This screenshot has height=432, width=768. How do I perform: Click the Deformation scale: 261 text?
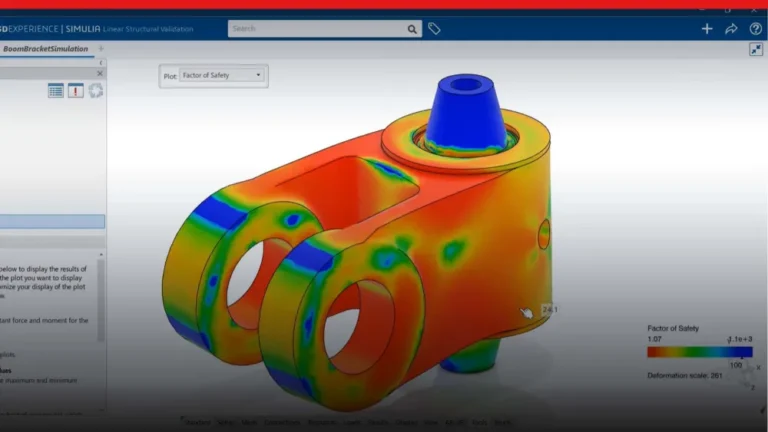[685, 376]
